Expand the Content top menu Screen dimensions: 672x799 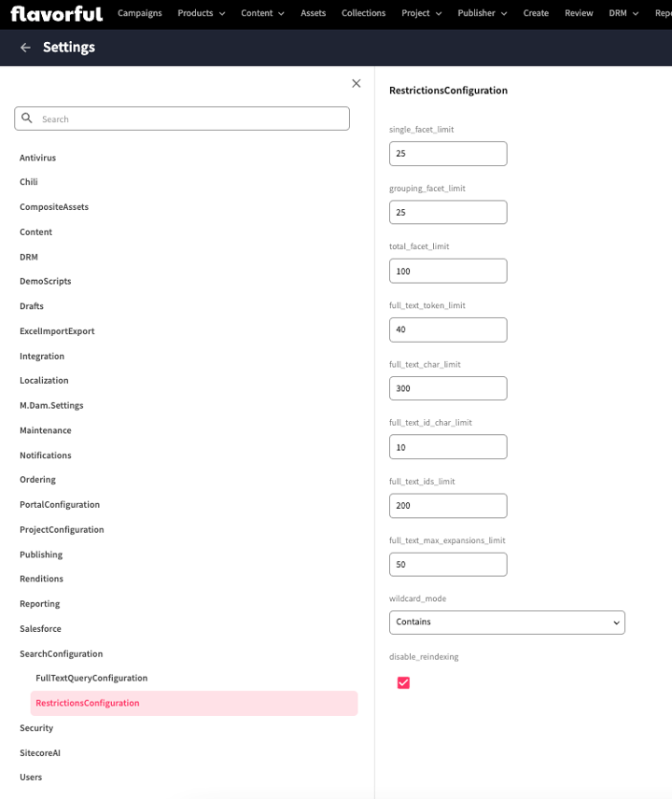click(262, 13)
